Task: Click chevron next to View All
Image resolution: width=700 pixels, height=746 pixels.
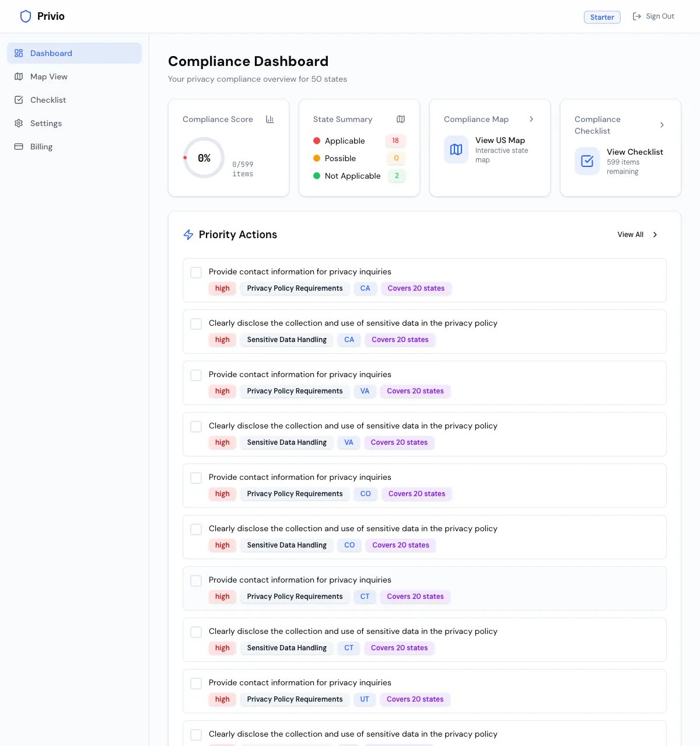Action: (x=655, y=235)
